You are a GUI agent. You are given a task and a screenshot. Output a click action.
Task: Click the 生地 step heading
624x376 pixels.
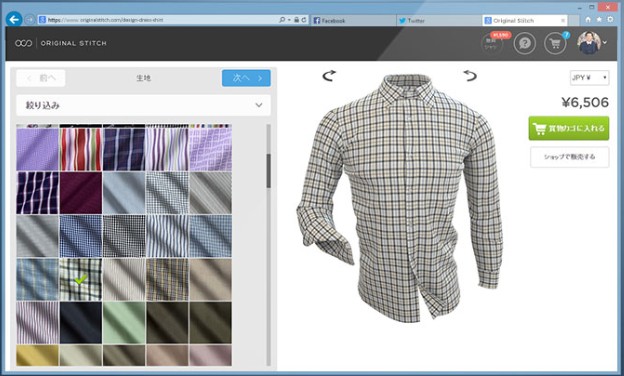coord(143,78)
